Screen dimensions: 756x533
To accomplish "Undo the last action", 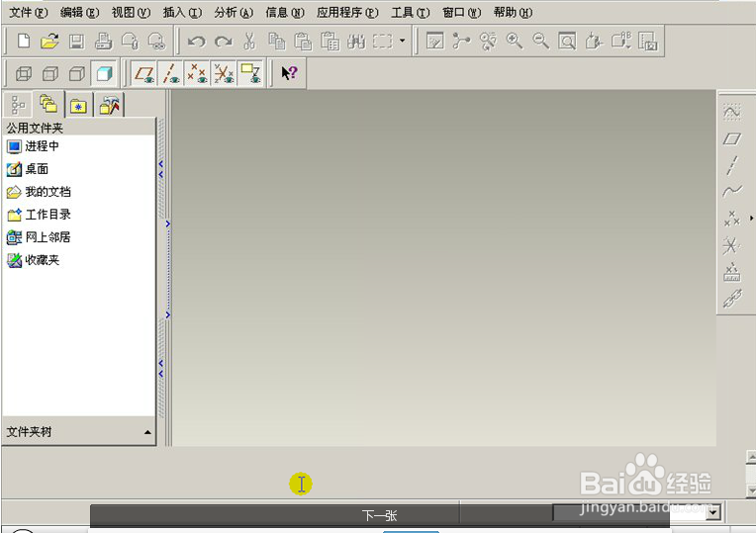I will [196, 41].
